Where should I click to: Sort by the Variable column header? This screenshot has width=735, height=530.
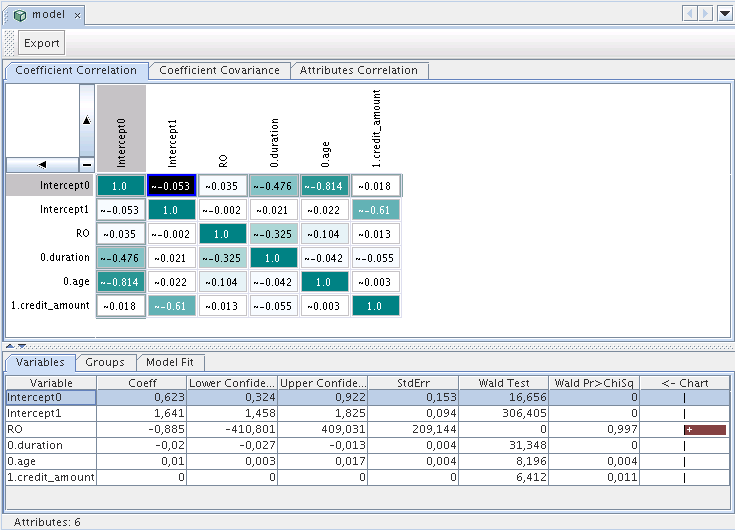pos(51,383)
